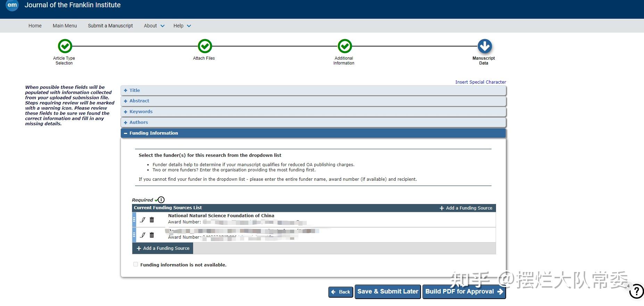Click Add a Funding Source in table header

point(466,208)
